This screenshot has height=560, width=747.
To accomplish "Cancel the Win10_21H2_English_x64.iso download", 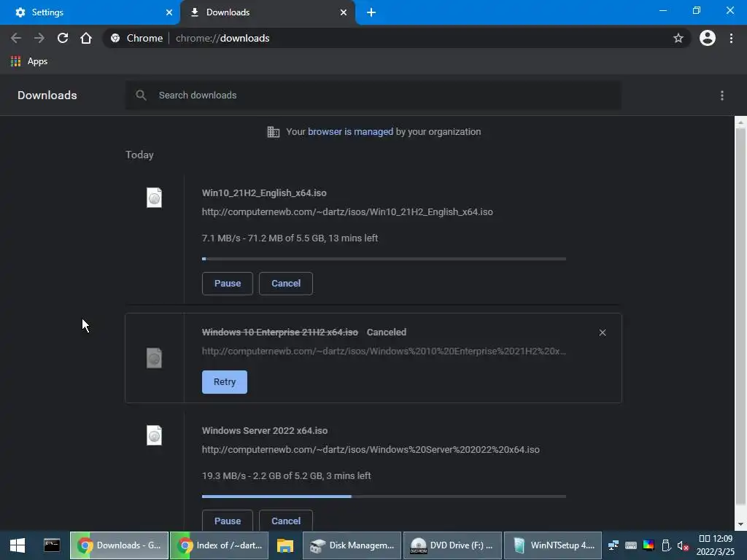I will [x=286, y=284].
